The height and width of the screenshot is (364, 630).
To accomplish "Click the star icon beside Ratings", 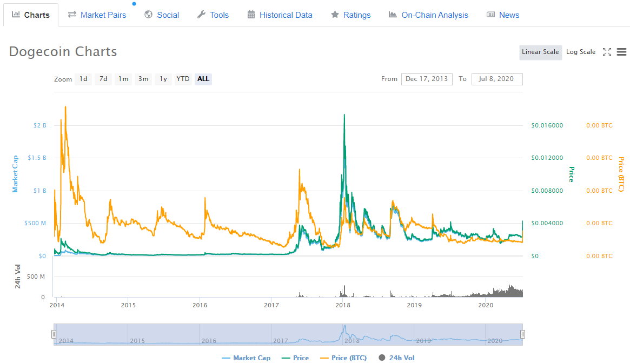I will 335,15.
